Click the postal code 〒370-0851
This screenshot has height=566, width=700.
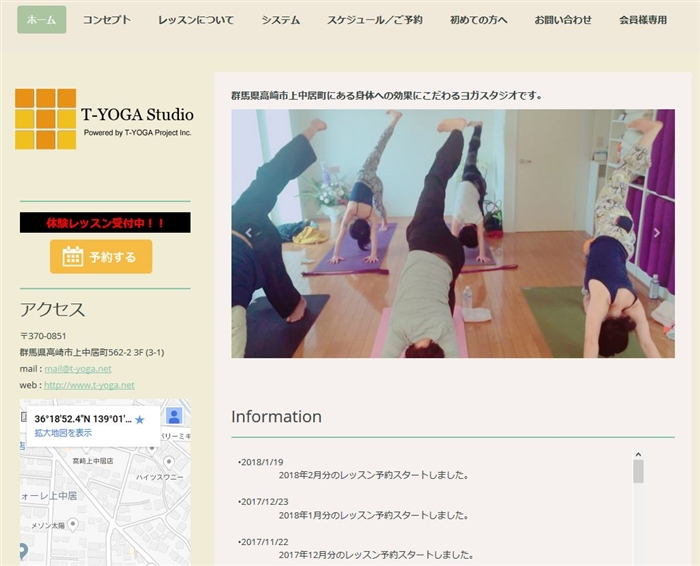tap(43, 336)
